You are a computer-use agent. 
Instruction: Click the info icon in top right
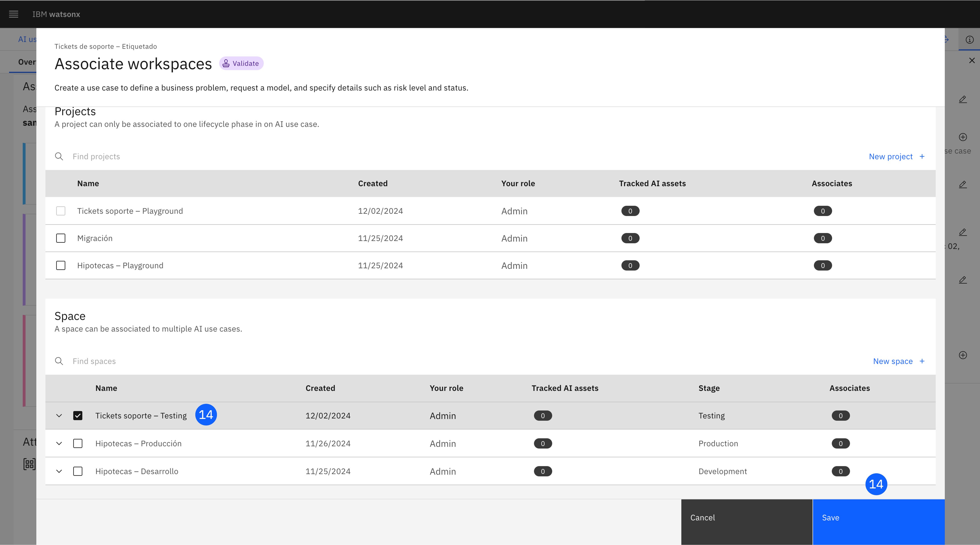coord(969,40)
